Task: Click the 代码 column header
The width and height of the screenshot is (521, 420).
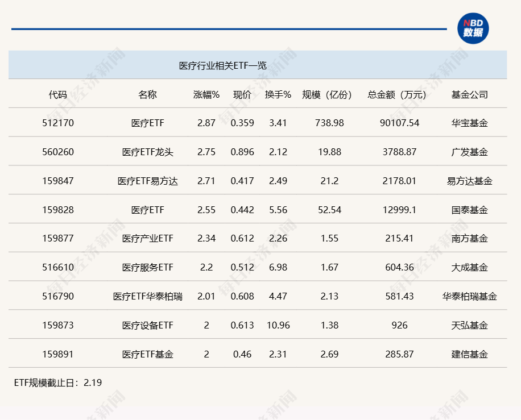Action: pyautogui.click(x=58, y=94)
